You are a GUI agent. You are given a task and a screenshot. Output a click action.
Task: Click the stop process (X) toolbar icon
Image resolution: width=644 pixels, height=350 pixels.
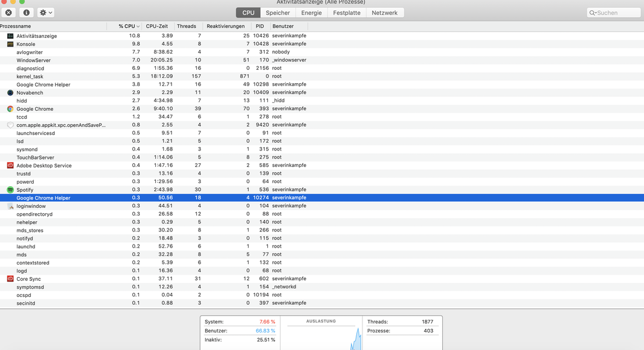(8, 13)
